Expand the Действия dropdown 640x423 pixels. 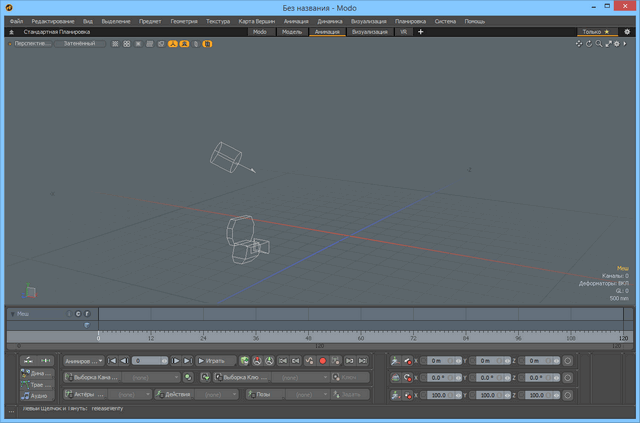pyautogui.click(x=177, y=394)
